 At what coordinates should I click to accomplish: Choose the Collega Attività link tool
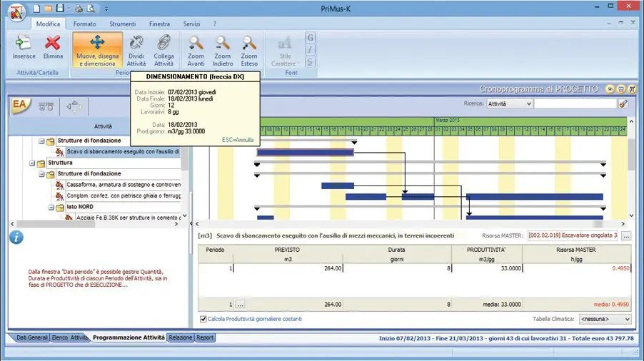[164, 51]
